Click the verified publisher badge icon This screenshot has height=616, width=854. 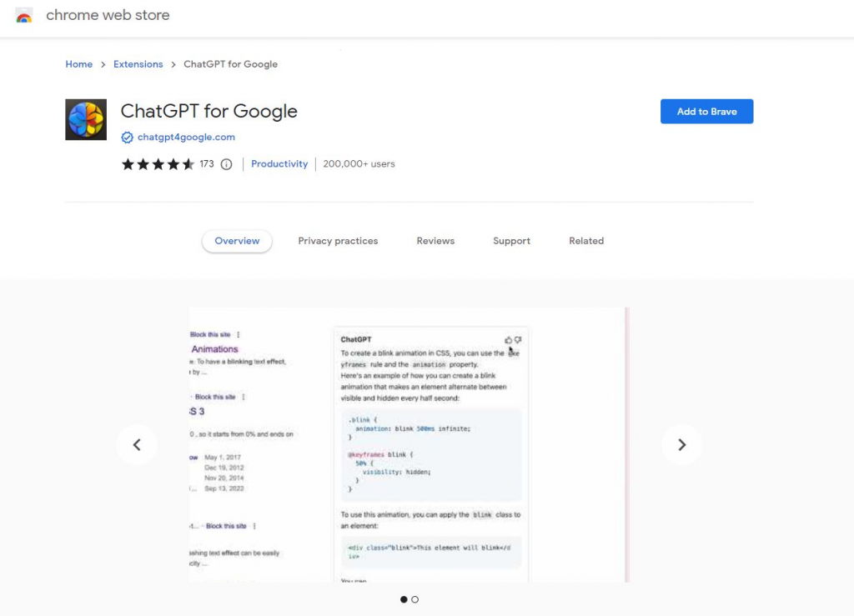point(128,138)
